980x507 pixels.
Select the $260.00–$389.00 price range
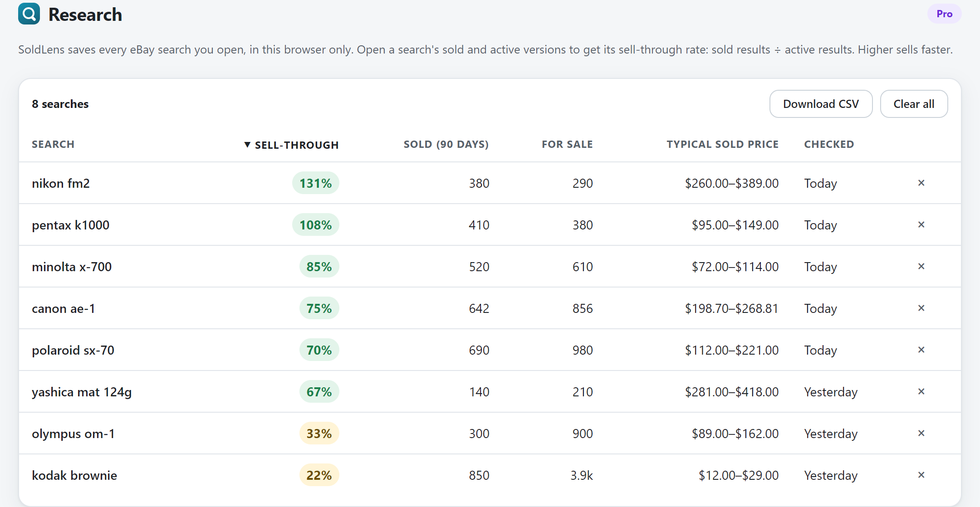point(731,183)
